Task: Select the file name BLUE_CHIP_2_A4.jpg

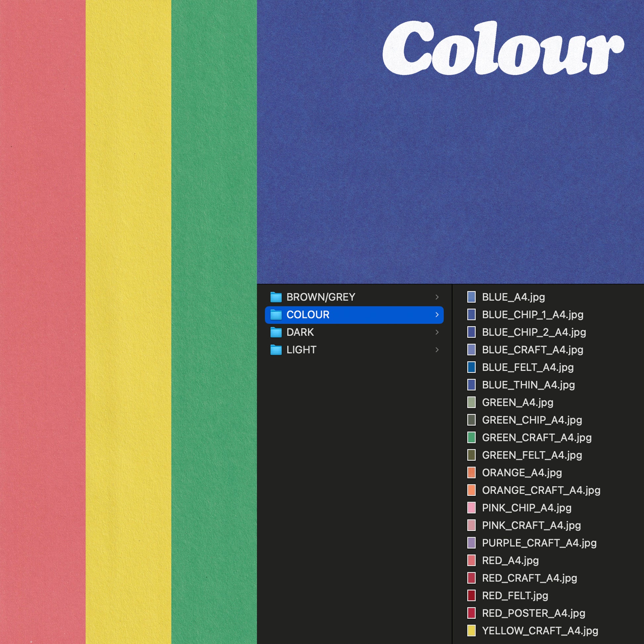Action: coord(534,332)
